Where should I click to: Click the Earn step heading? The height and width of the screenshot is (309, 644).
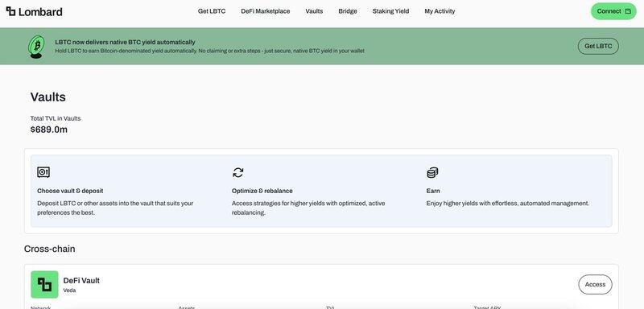pos(433,191)
